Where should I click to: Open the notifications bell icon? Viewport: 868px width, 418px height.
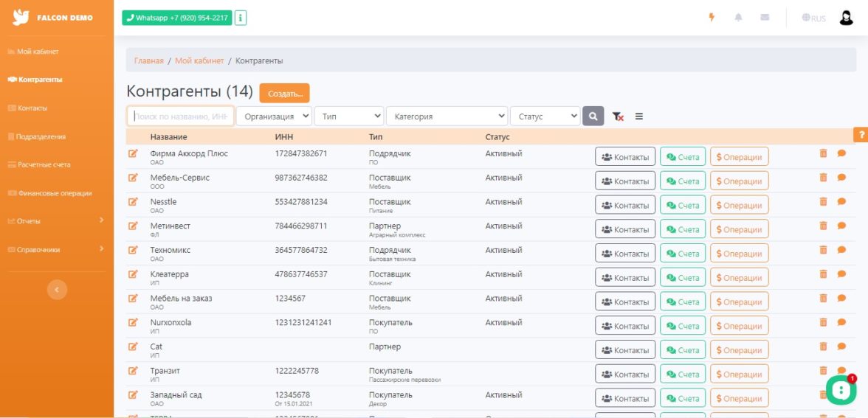(x=738, y=18)
